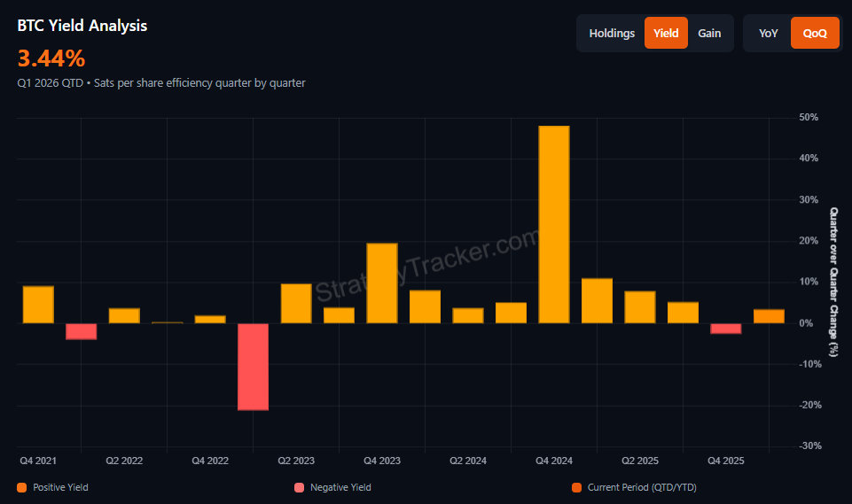Select the current period bar at far right
Viewport: 852px width, 504px height.
[x=769, y=316]
